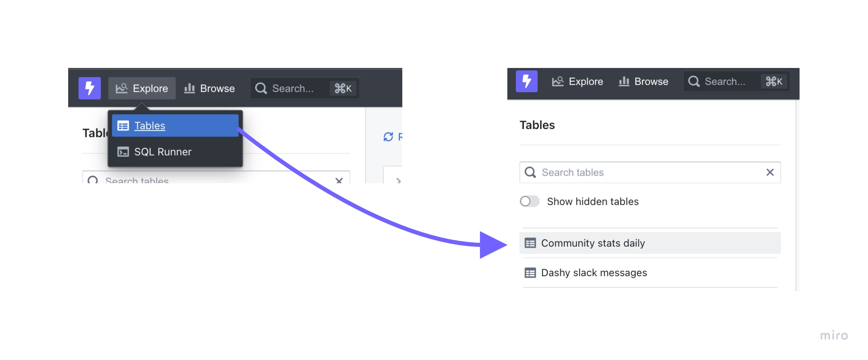
Task: Toggle Show hidden tables switch
Action: [529, 201]
